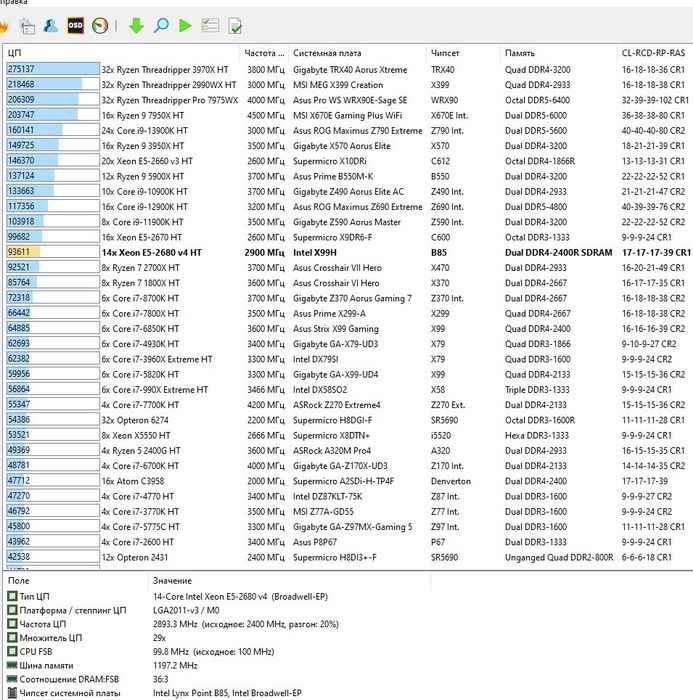693x700 pixels.
Task: Select the 24x Core i9-13900K HT row
Action: coord(348,130)
